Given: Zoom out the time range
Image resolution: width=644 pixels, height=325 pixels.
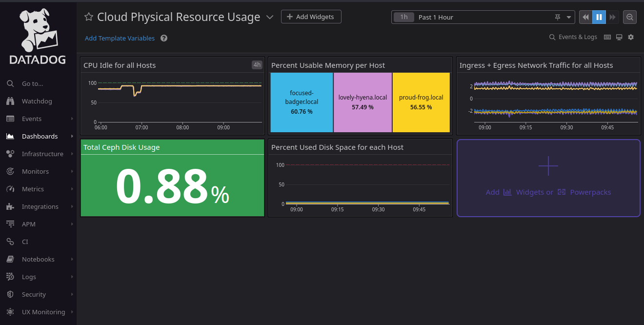Looking at the screenshot, I should (x=630, y=17).
